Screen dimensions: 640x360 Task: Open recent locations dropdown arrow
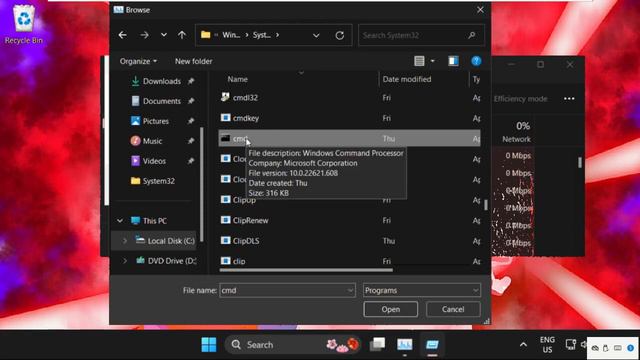tap(164, 35)
